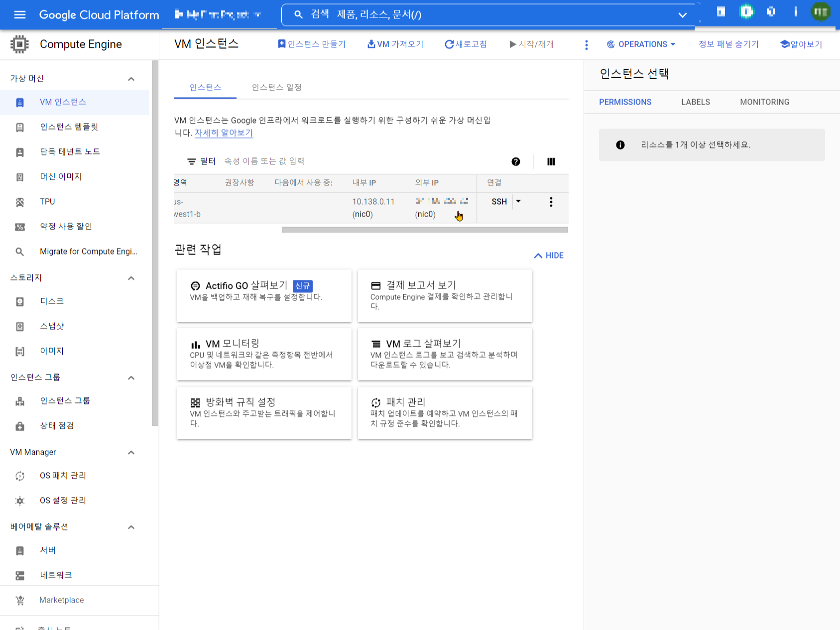Click the 상태 점검 sidebar icon
Image resolution: width=840 pixels, height=630 pixels.
[x=20, y=426]
